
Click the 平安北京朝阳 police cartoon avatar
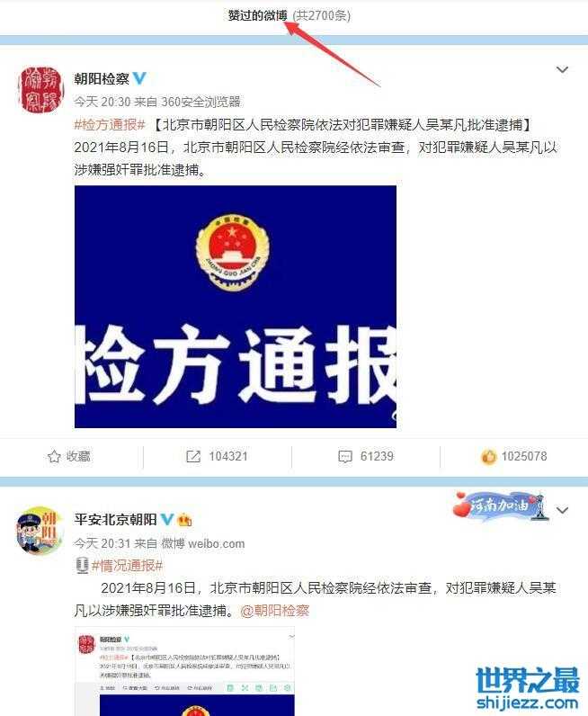pos(40,530)
